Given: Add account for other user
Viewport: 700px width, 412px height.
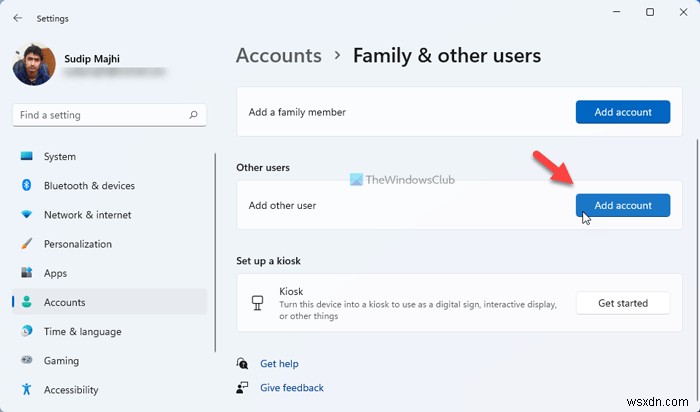Looking at the screenshot, I should click(622, 205).
